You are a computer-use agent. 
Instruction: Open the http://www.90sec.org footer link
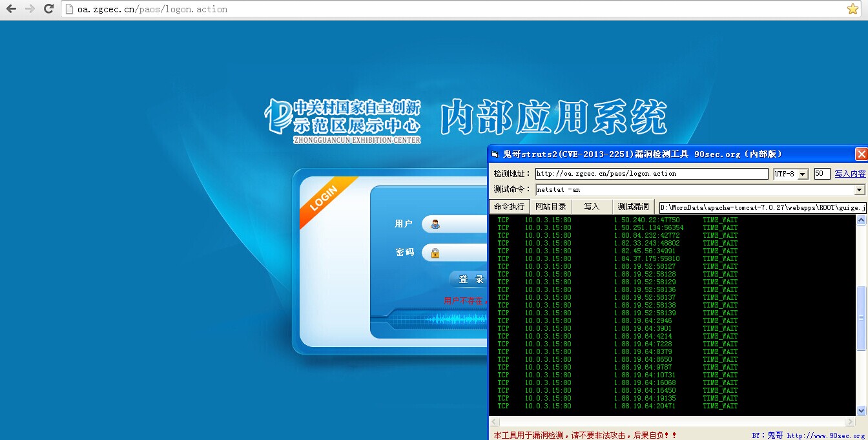(x=826, y=435)
